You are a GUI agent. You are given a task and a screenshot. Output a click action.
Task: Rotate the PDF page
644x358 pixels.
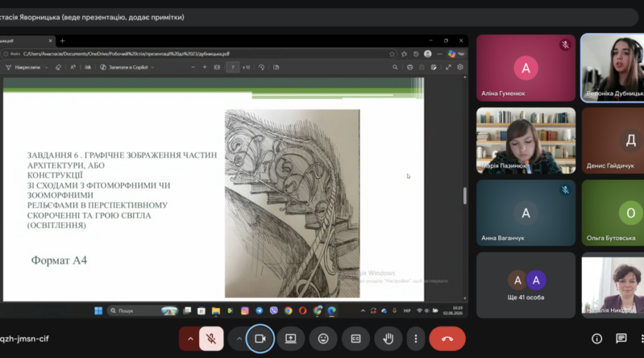pos(261,67)
